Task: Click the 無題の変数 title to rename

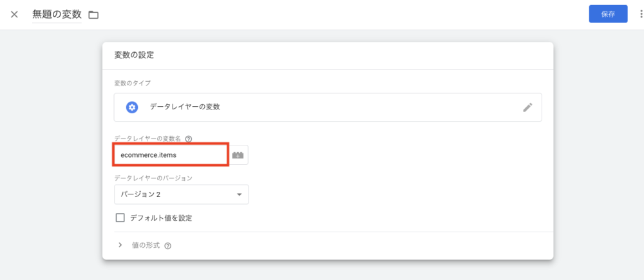Action: 57,14
